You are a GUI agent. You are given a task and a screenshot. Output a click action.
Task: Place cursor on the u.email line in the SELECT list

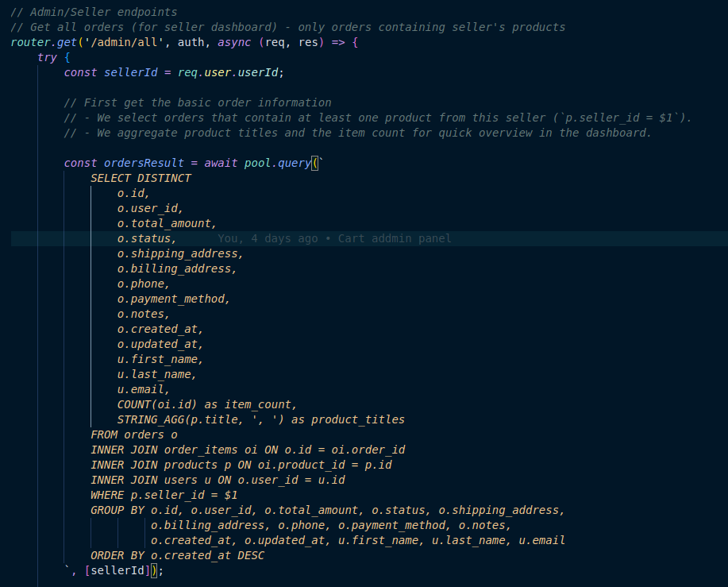[x=143, y=389]
